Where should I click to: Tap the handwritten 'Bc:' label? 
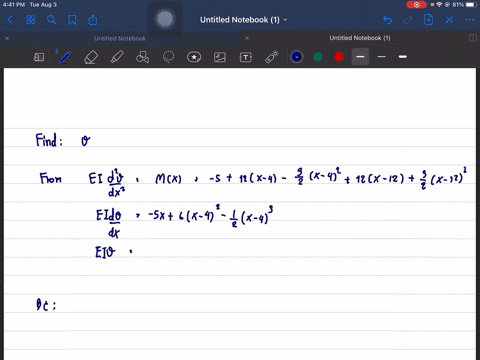click(46, 305)
